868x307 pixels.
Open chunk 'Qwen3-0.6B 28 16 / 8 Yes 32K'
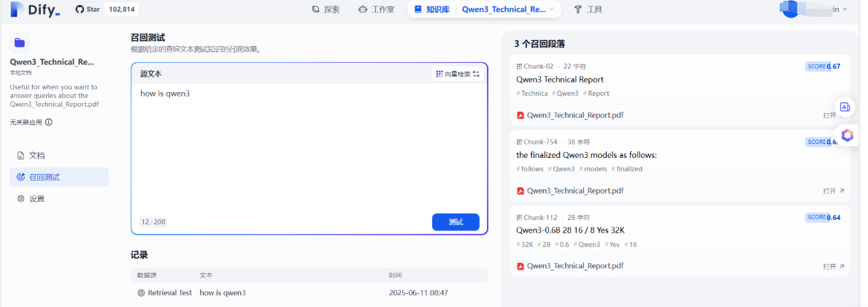(x=570, y=230)
